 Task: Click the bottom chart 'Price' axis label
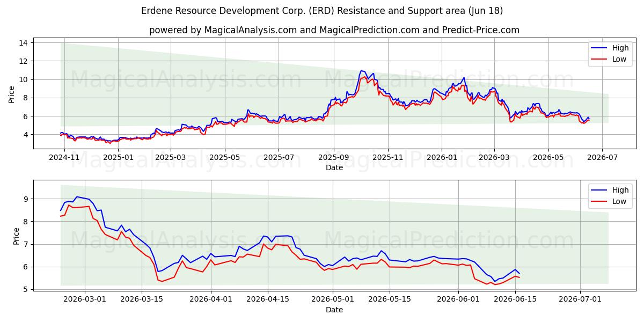(x=16, y=236)
